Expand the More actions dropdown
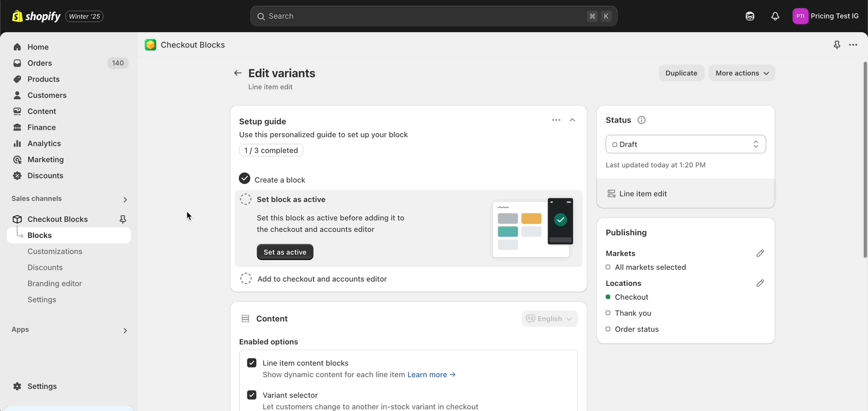Screen dimensions: 868x411 click(742, 73)
